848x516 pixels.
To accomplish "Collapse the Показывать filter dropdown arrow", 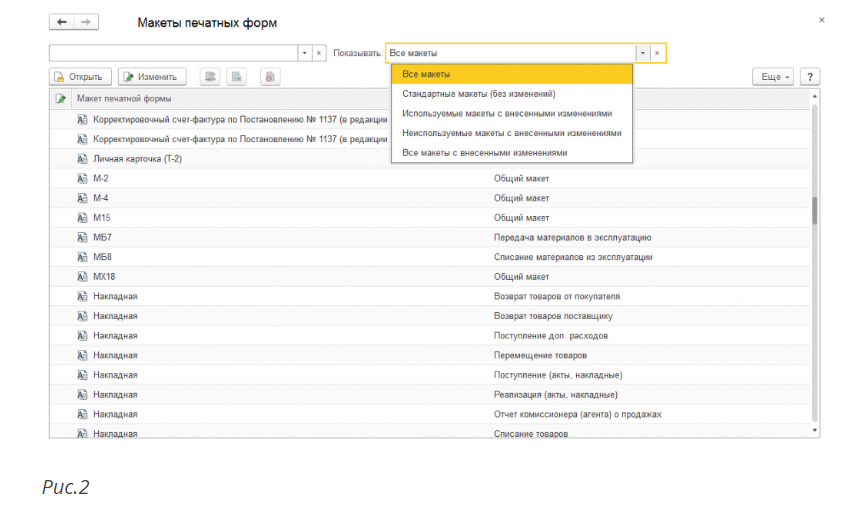I will (x=642, y=53).
